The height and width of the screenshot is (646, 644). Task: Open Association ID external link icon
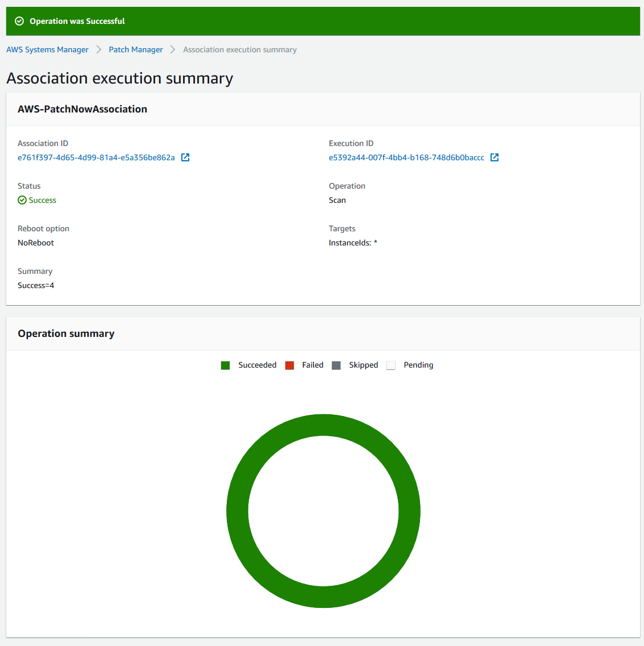click(x=185, y=157)
